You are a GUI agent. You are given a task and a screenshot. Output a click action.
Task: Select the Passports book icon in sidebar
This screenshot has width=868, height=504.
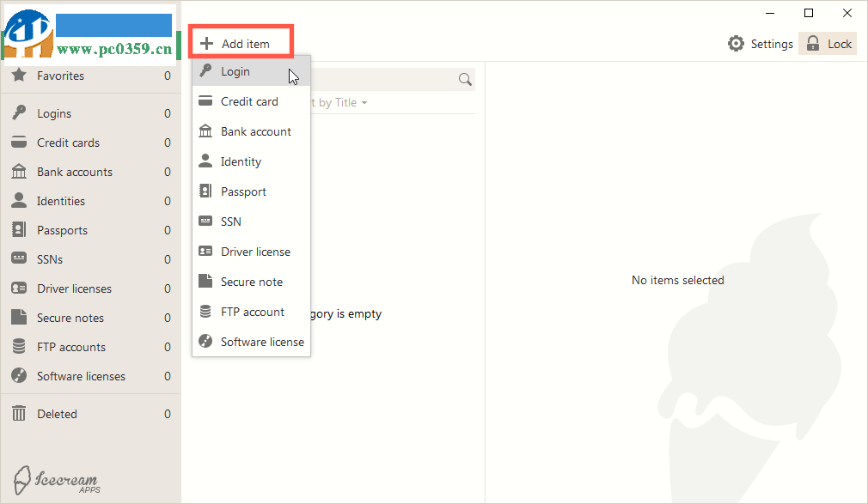coord(18,229)
